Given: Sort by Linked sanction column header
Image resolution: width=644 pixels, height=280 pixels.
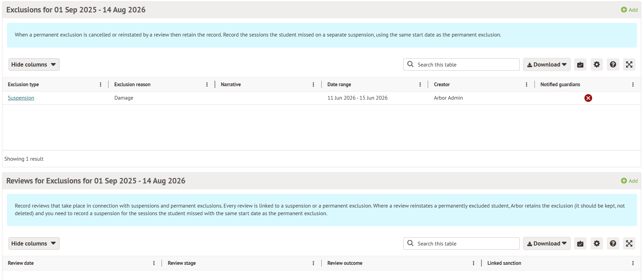Looking at the screenshot, I should (x=504, y=263).
